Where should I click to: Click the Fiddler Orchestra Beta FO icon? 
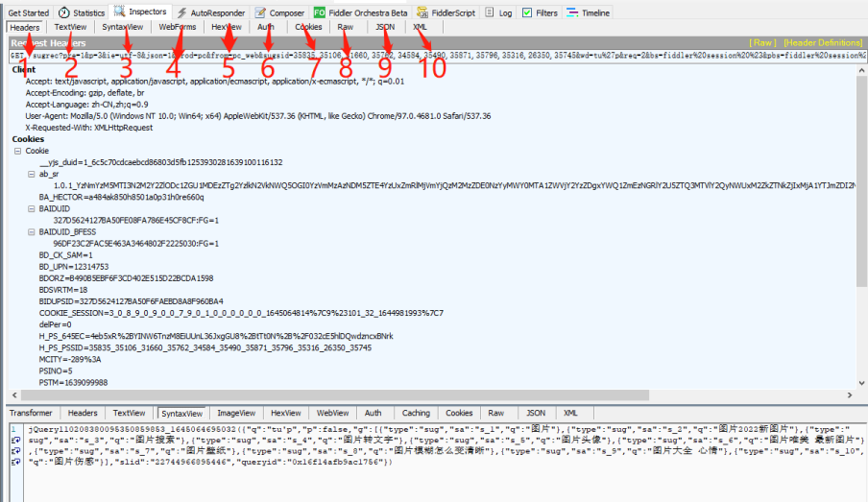pos(320,12)
